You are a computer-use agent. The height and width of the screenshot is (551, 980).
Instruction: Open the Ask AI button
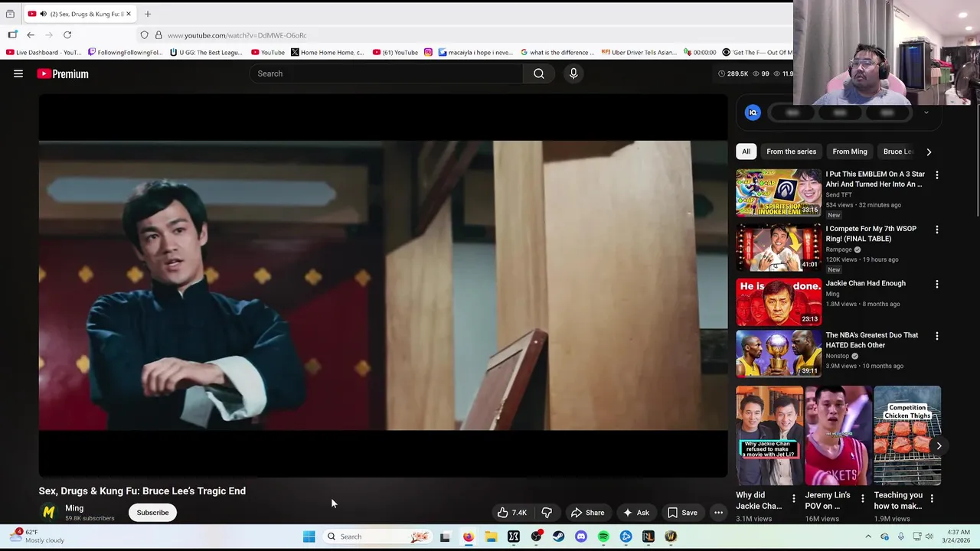(x=635, y=513)
